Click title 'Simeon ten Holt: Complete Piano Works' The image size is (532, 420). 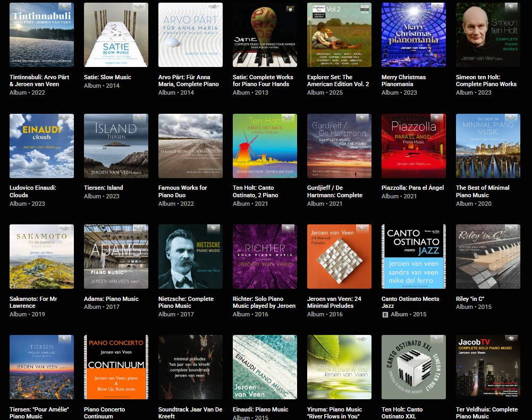(x=486, y=80)
